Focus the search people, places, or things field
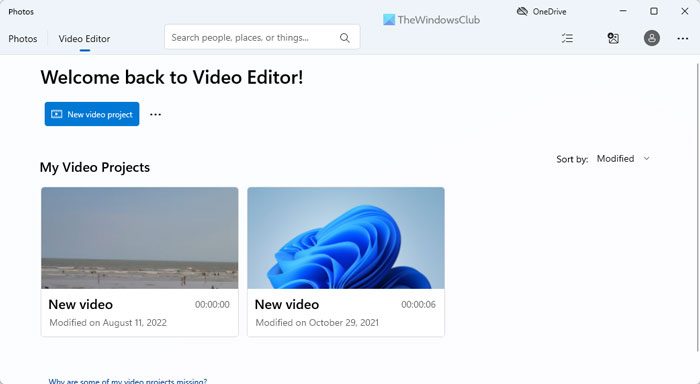Screen dimensions: 700x384 [x=262, y=37]
